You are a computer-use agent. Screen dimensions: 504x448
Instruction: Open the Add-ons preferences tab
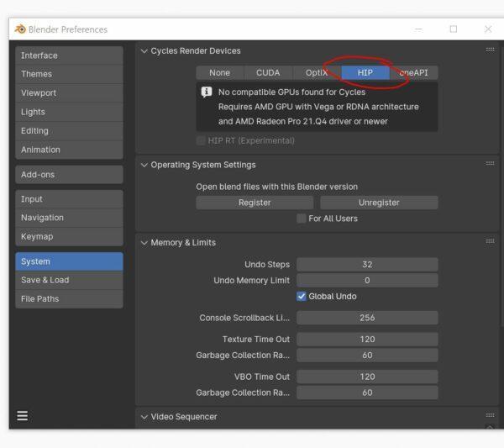[69, 175]
